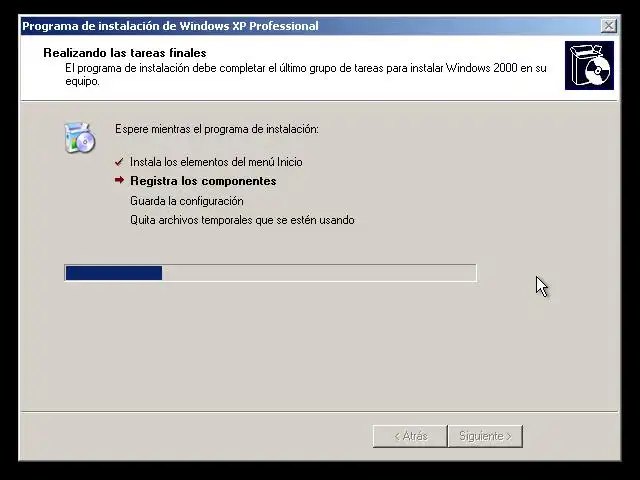Screen dimensions: 640x480
Task: Click the text Espere mientras el programa de instalación
Action: tap(217, 129)
